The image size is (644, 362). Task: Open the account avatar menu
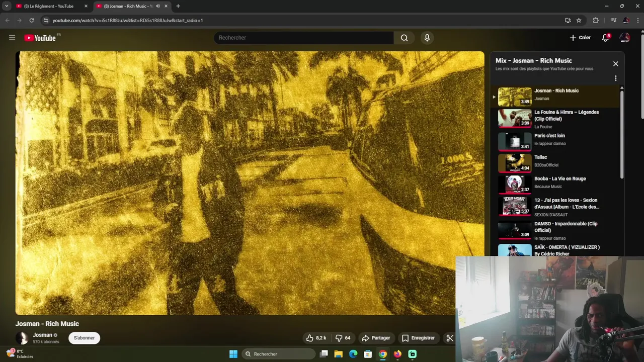[x=624, y=38]
